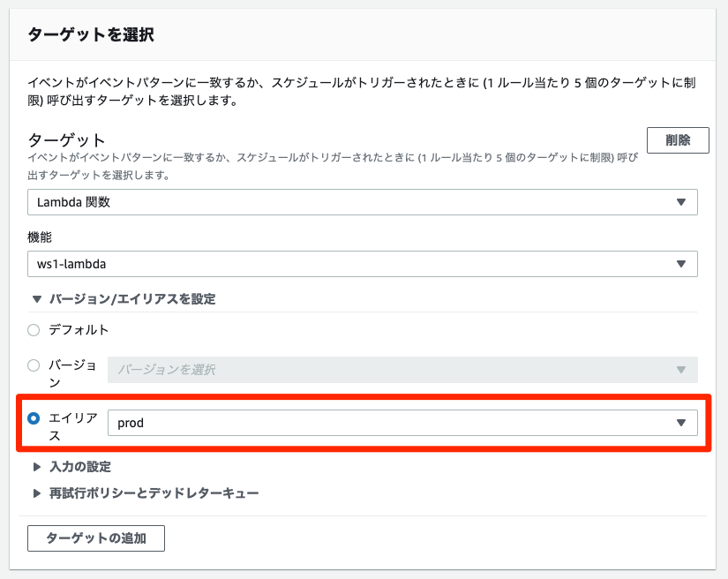Select the バージョン radio button
Image resolution: width=728 pixels, height=579 pixels.
coord(34,365)
